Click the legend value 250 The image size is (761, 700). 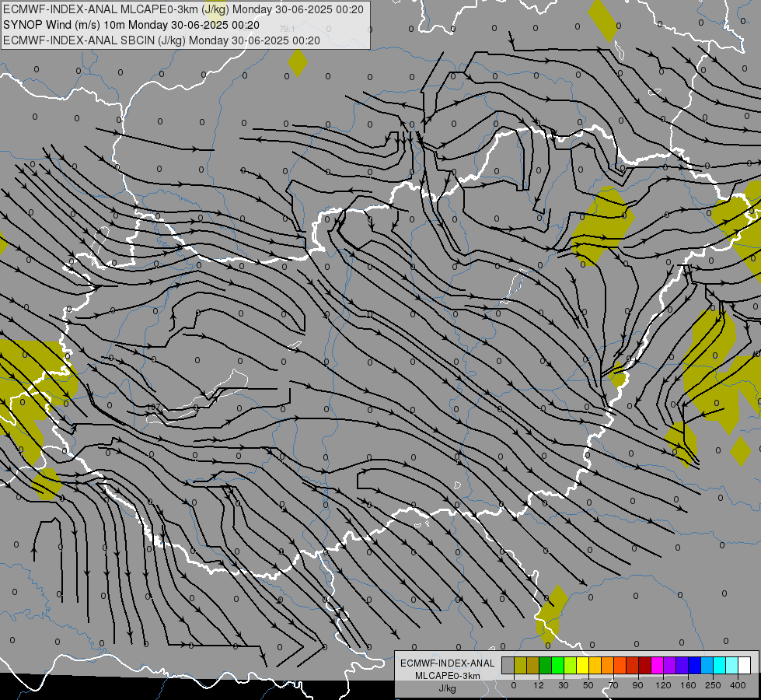[x=713, y=685]
